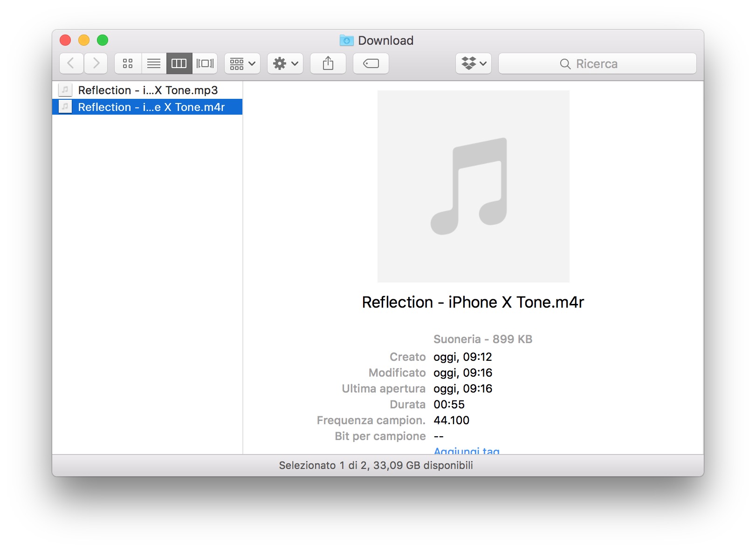
Task: Switch to list view
Action: click(x=154, y=63)
